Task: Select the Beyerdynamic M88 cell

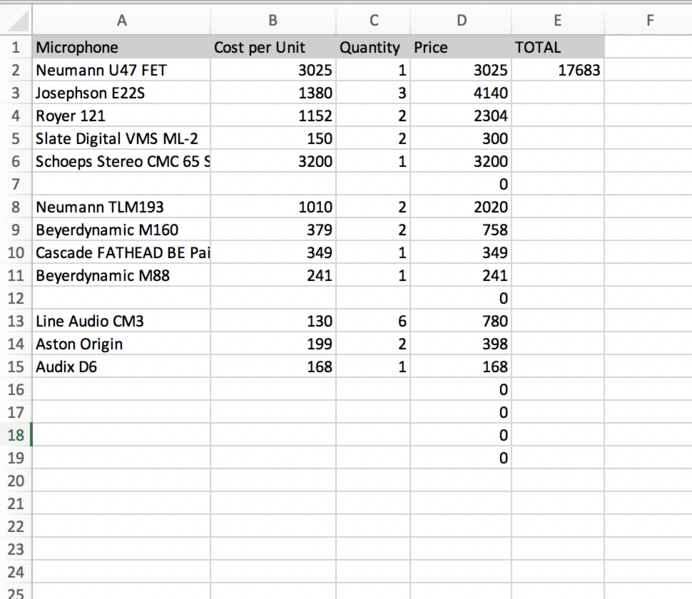Action: pyautogui.click(x=121, y=275)
